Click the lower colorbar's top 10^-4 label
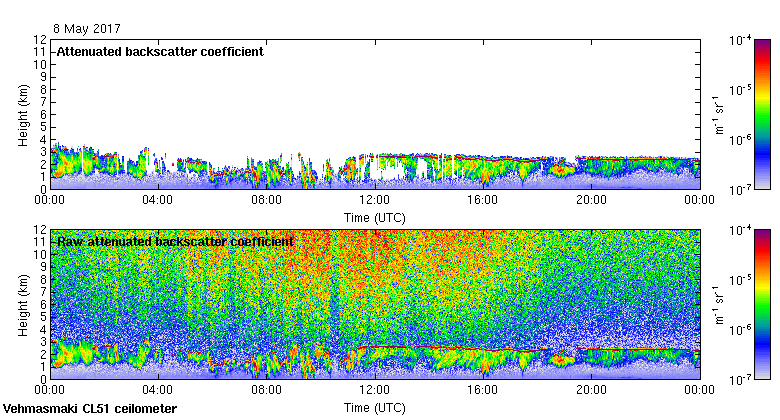Screen dimensions: 780x420 pos(740,230)
